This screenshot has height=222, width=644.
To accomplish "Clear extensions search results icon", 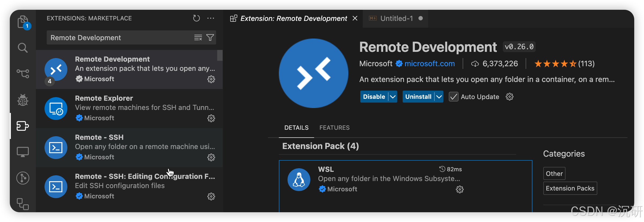I will coord(198,37).
